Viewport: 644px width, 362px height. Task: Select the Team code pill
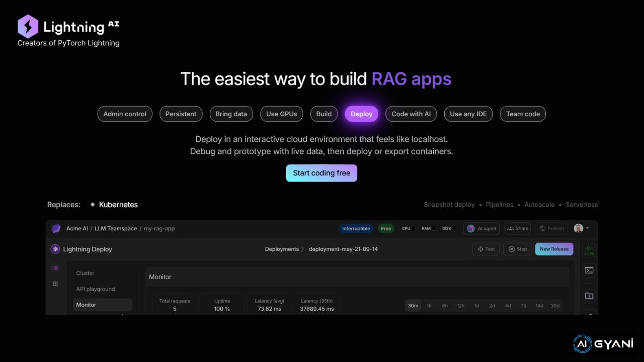(523, 114)
